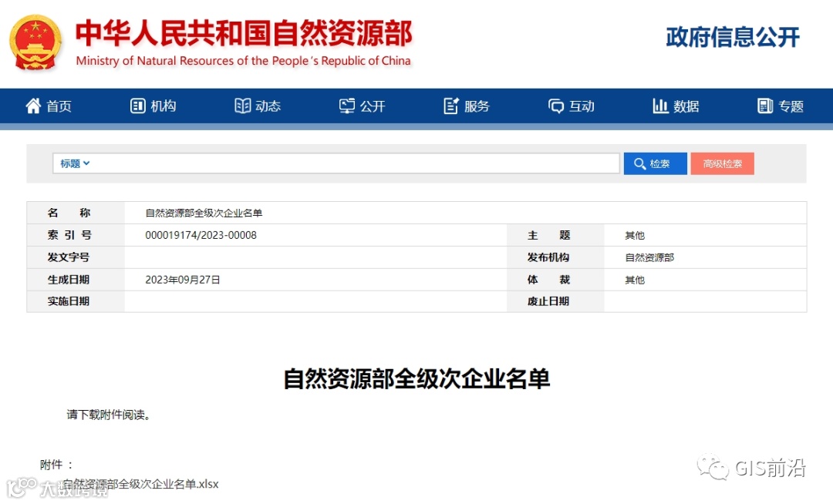Image resolution: width=833 pixels, height=504 pixels.
Task: Open the 机构 menu item
Action: click(x=153, y=106)
